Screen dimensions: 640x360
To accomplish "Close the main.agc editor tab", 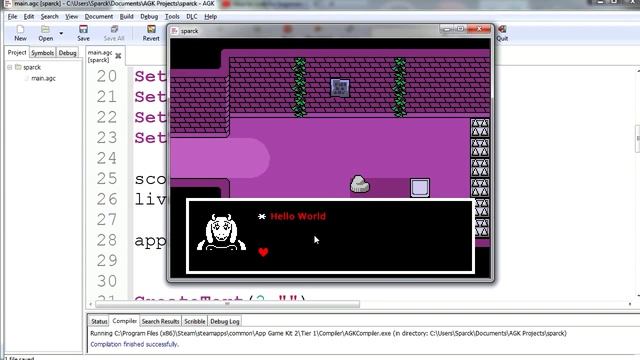I will [x=118, y=56].
